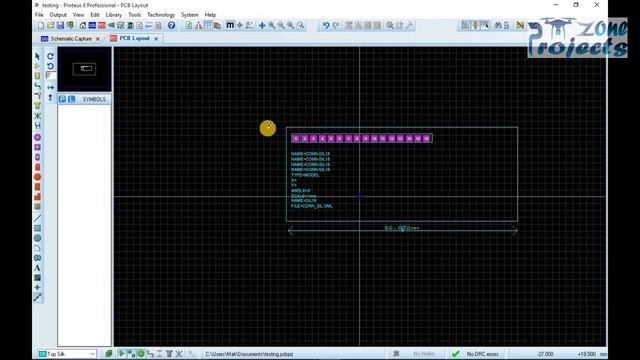Click the Undo arrow in toolbar
The width and height of the screenshot is (640, 360).
(325, 25)
